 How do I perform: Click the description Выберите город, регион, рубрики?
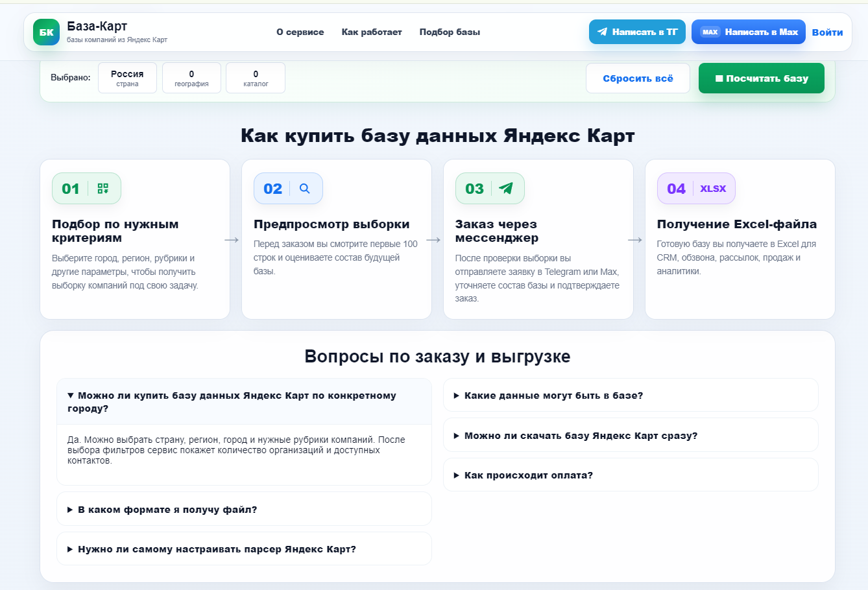coord(125,272)
